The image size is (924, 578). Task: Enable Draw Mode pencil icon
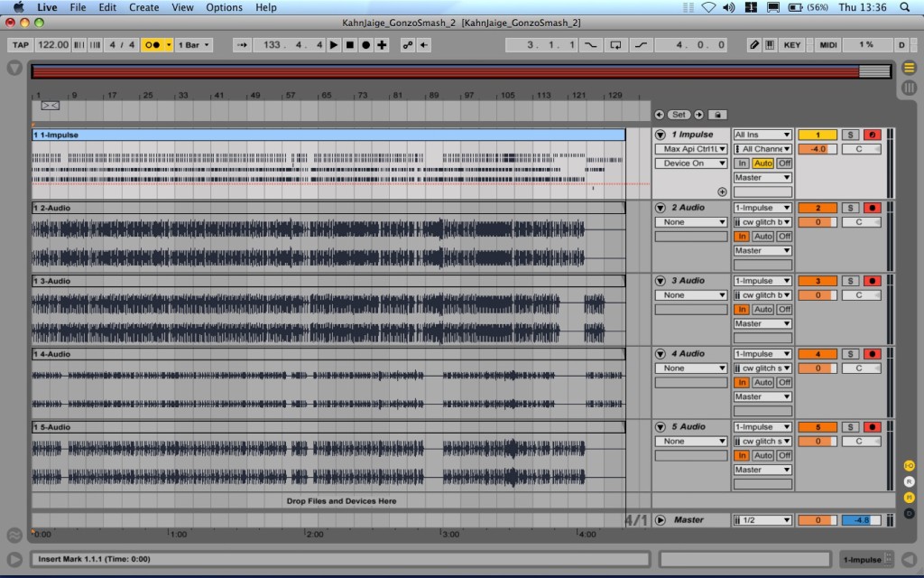click(754, 45)
